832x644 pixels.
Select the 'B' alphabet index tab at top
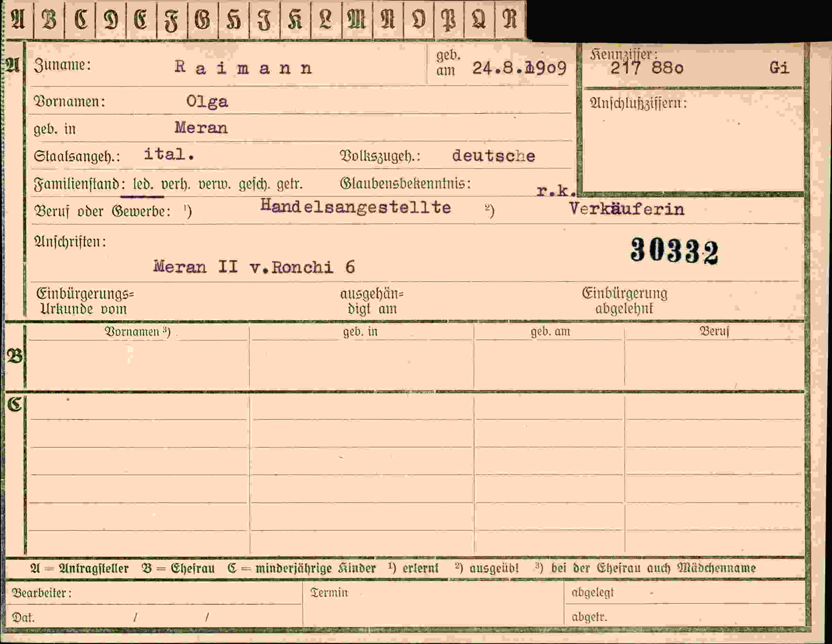click(49, 20)
